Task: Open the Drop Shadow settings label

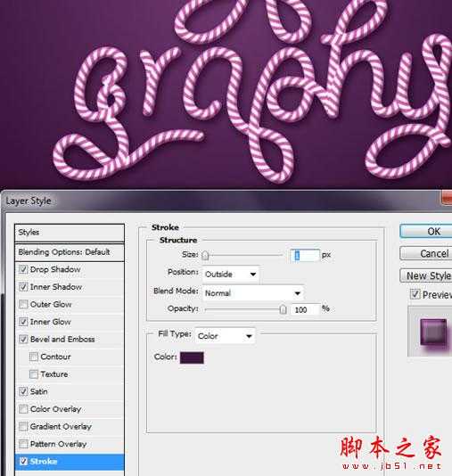Action: [55, 269]
